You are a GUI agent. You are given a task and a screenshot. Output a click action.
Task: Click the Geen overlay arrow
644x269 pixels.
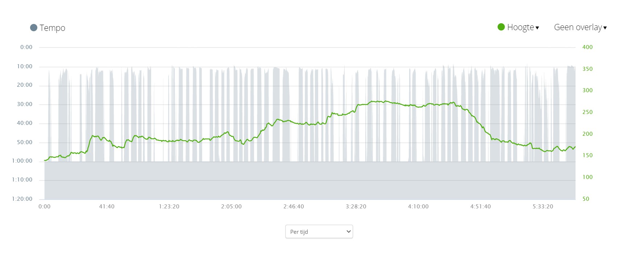click(605, 28)
